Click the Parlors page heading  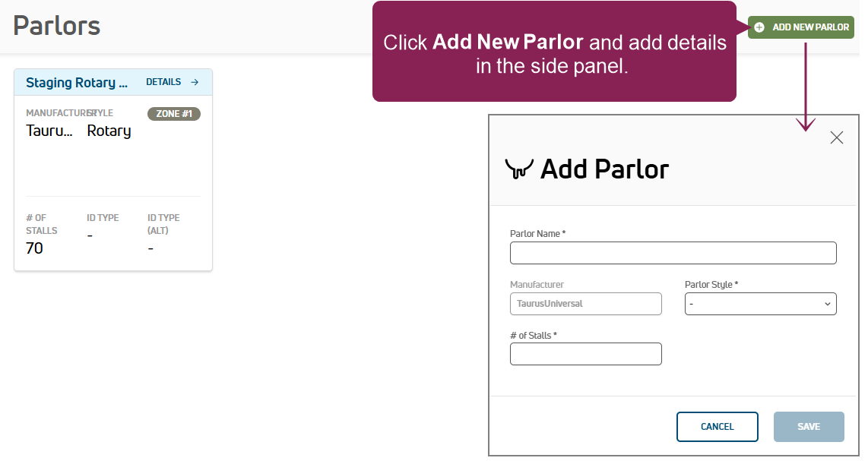coord(57,25)
